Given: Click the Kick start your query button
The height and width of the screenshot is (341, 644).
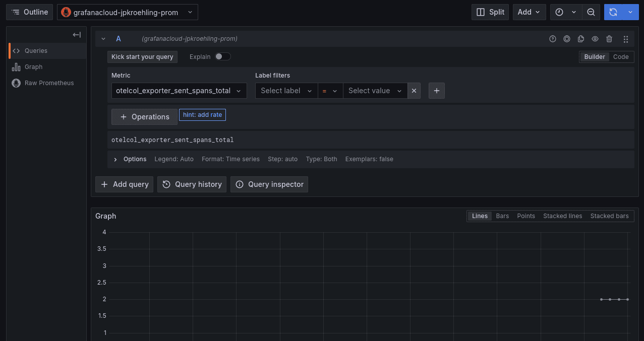Looking at the screenshot, I should pos(142,56).
